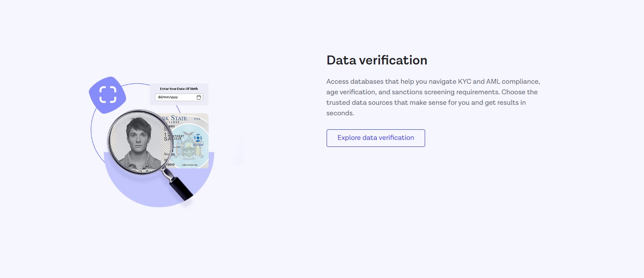Click the KYC and AML description paragraph

(433, 97)
